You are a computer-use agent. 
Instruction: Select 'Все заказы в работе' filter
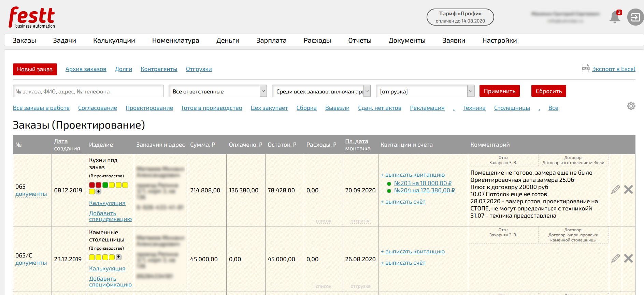coord(41,108)
